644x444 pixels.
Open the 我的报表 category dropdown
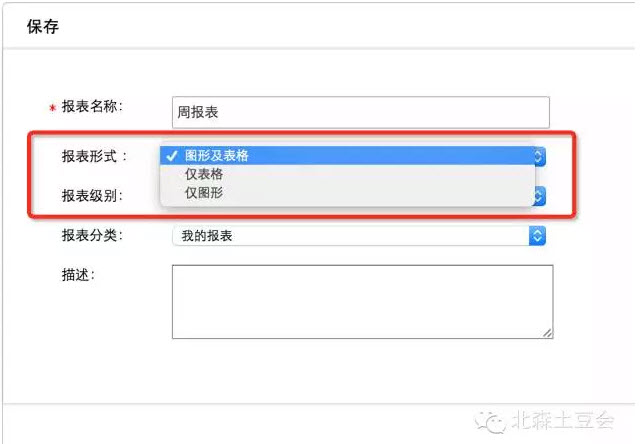click(x=359, y=236)
